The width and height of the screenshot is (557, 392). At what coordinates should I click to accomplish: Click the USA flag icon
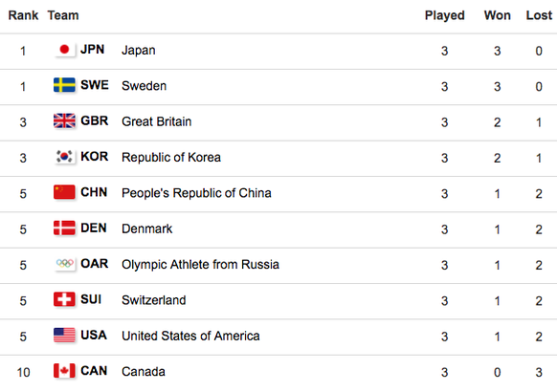coord(64,336)
